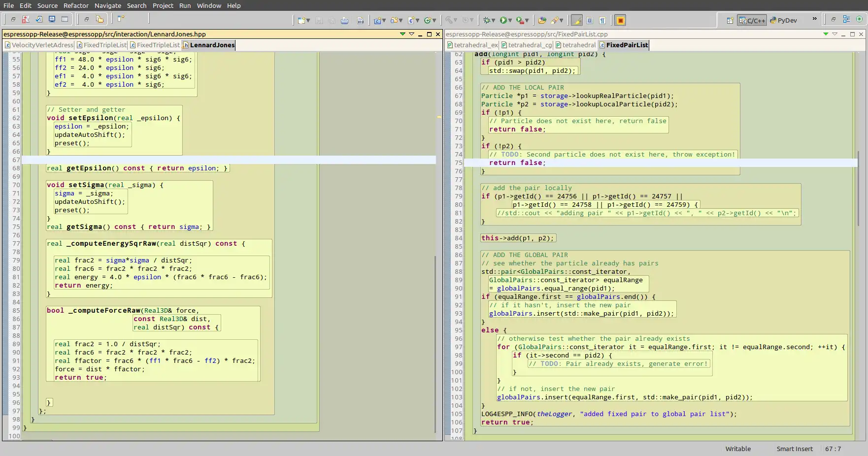Open the Help menu

coord(234,5)
